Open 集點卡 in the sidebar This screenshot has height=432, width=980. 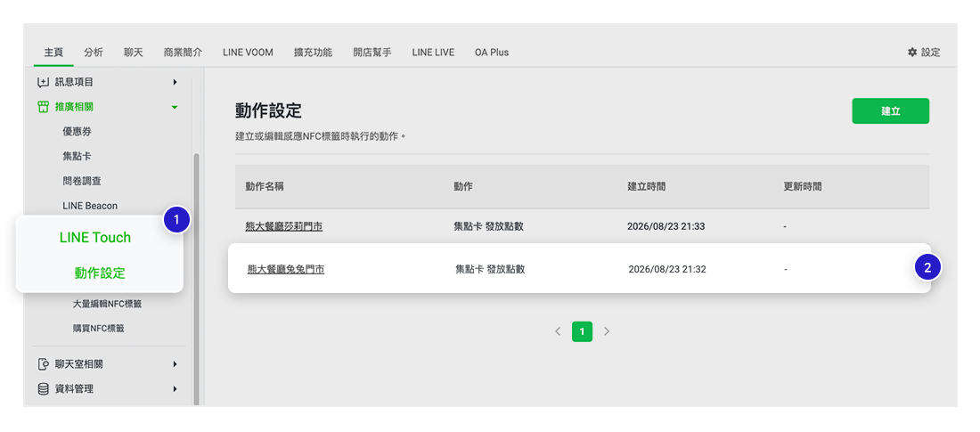coord(78,156)
